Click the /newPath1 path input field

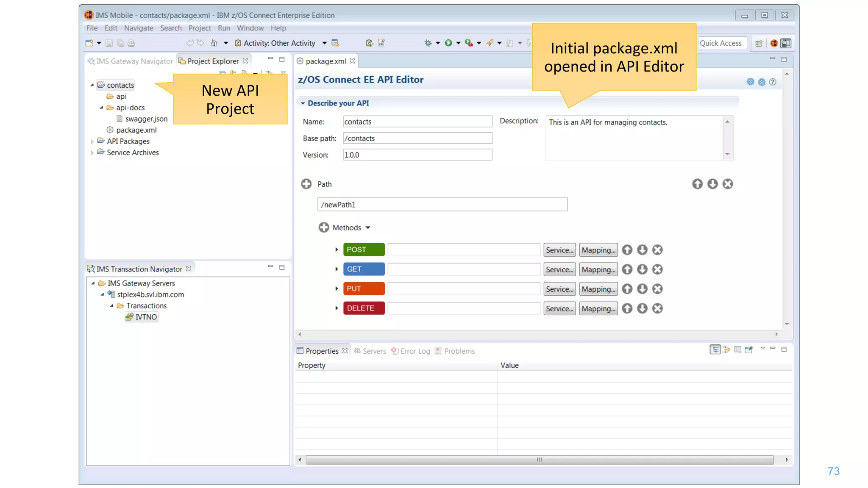tap(442, 205)
